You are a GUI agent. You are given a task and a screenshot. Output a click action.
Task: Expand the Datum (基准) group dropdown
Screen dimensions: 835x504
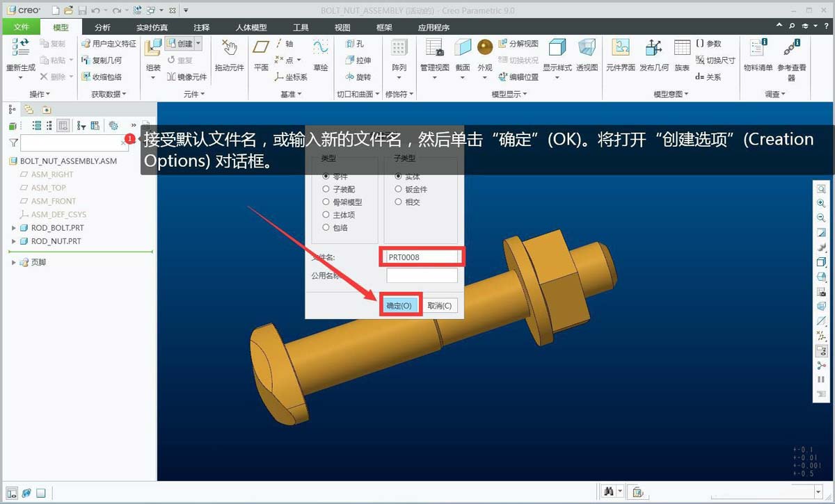(291, 94)
